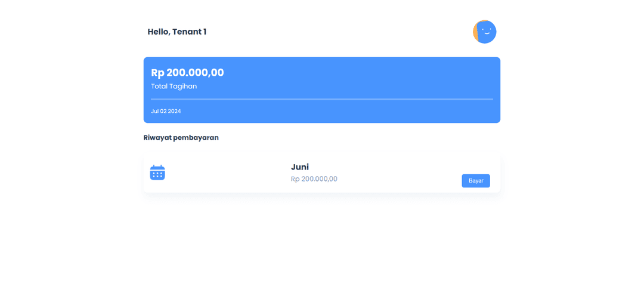Click the divider line in billing card
The width and height of the screenshot is (644, 308).
click(x=322, y=99)
